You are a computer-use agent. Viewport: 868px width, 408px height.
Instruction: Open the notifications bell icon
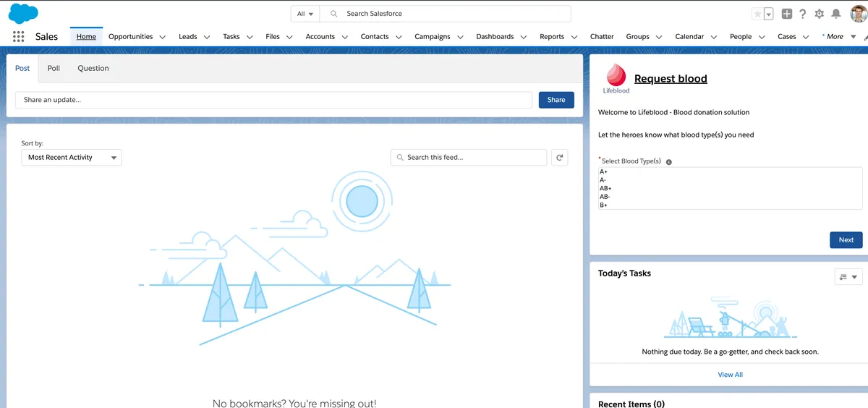pos(836,14)
